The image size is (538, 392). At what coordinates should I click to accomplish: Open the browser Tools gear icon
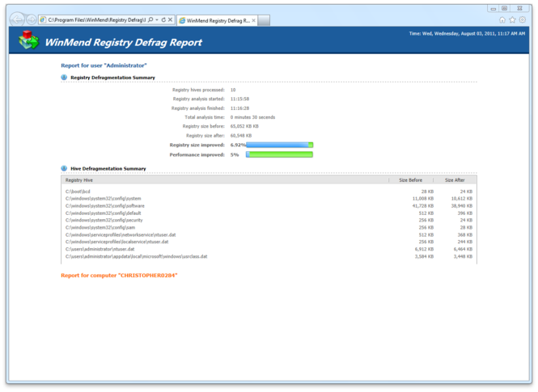click(522, 19)
